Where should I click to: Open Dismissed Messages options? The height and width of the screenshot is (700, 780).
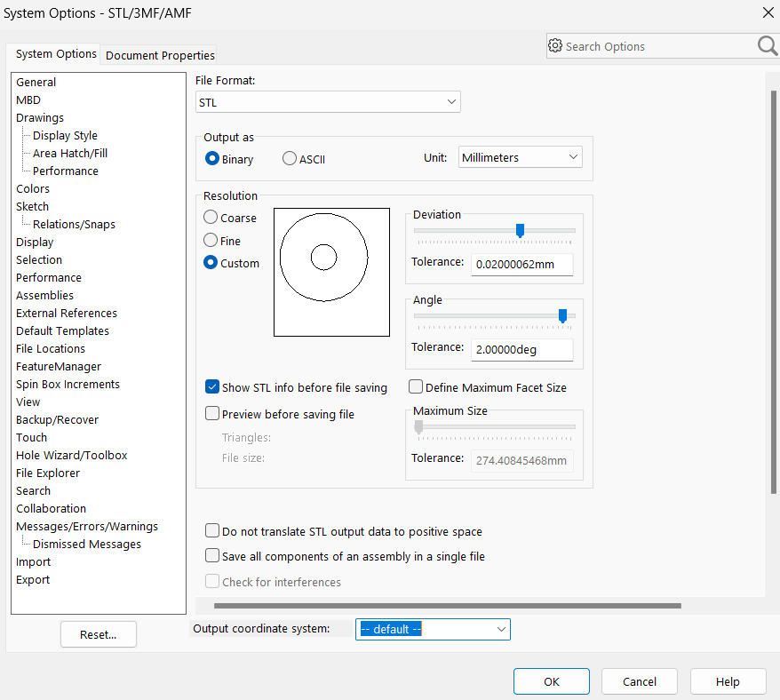click(87, 545)
